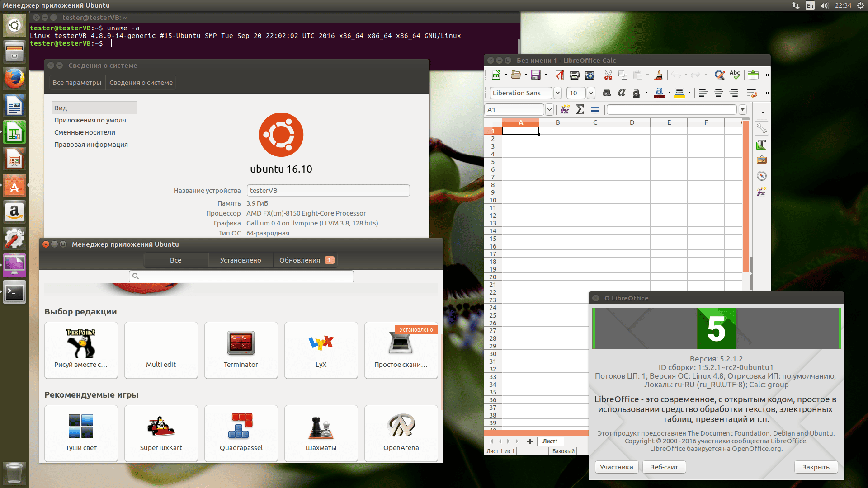Select Clone Formatting paintbrush icon

[x=658, y=75]
